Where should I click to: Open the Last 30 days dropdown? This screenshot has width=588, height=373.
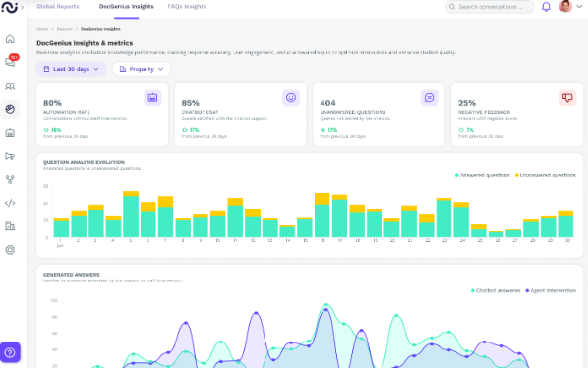[x=71, y=69]
